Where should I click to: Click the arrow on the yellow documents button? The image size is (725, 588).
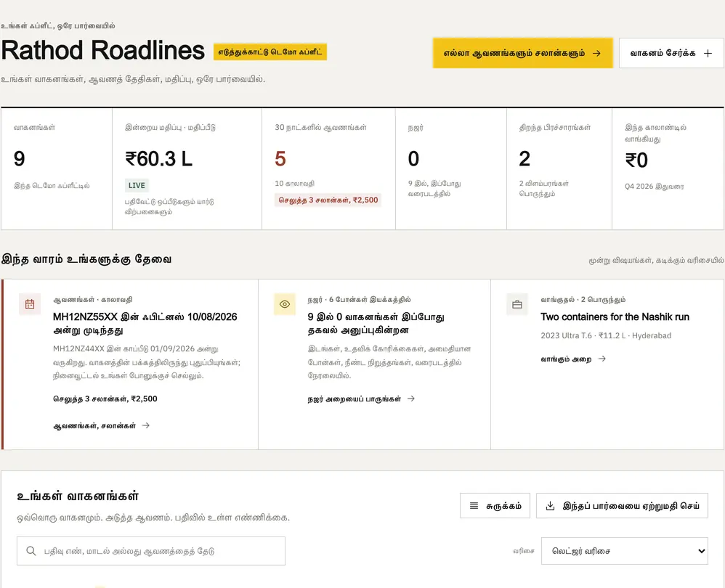pos(596,53)
